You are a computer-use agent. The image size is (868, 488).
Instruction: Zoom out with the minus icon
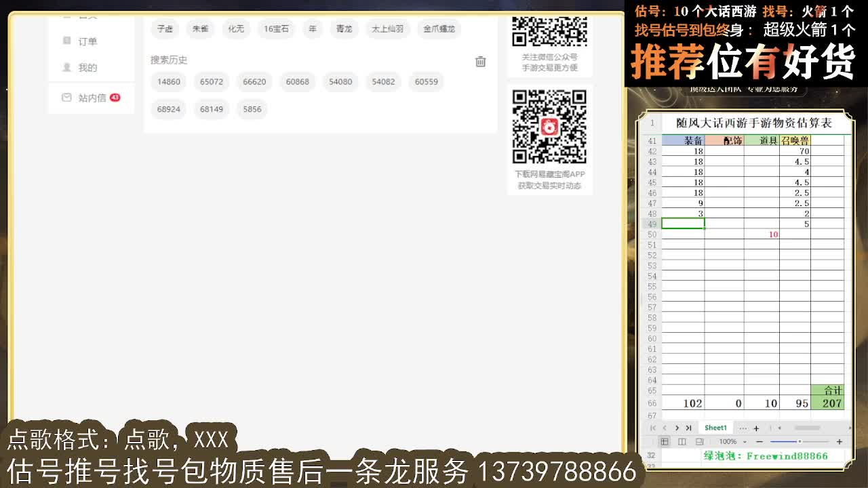click(759, 441)
